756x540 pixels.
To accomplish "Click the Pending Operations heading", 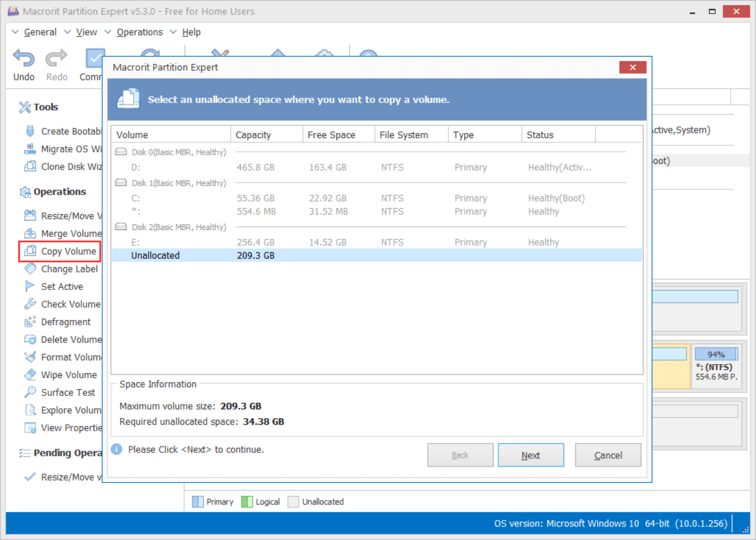I will point(68,453).
